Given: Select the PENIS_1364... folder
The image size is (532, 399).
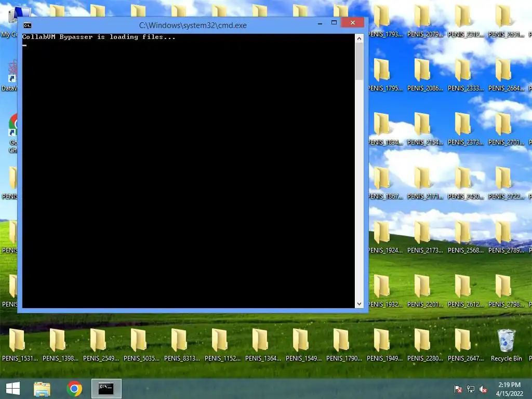Looking at the screenshot, I should point(263,345).
